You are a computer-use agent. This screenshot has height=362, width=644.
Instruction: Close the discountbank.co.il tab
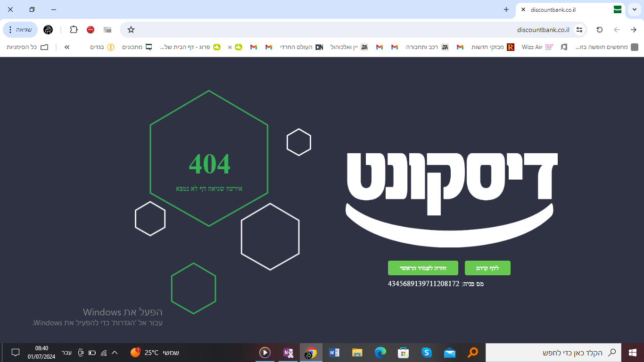(x=523, y=9)
